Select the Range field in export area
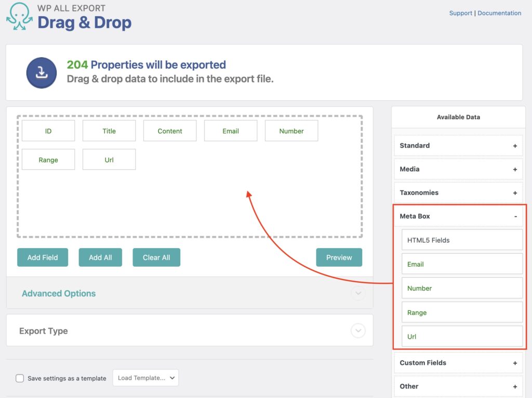Viewport: 532px width, 398px height. point(48,159)
